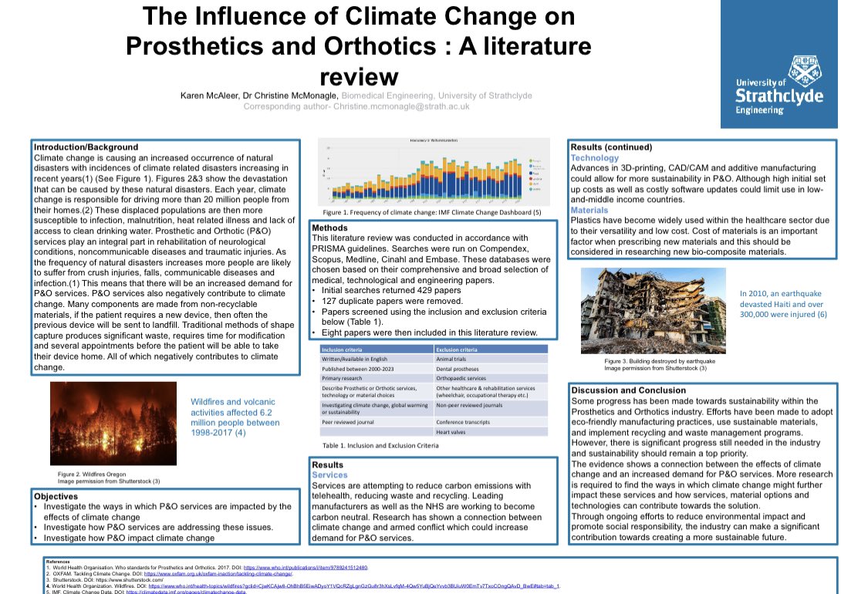Click the 'Figure 3. Building destroyed by earthquake' caption

click(660, 361)
